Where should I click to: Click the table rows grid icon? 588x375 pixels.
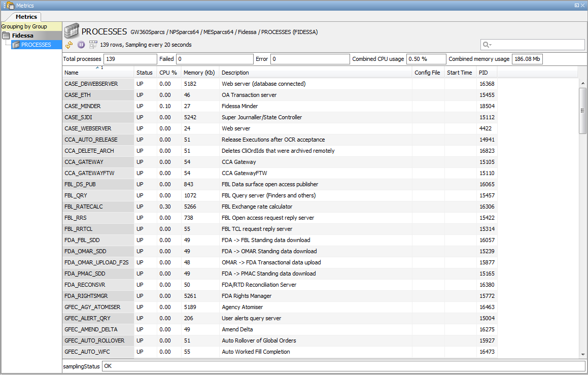point(93,45)
